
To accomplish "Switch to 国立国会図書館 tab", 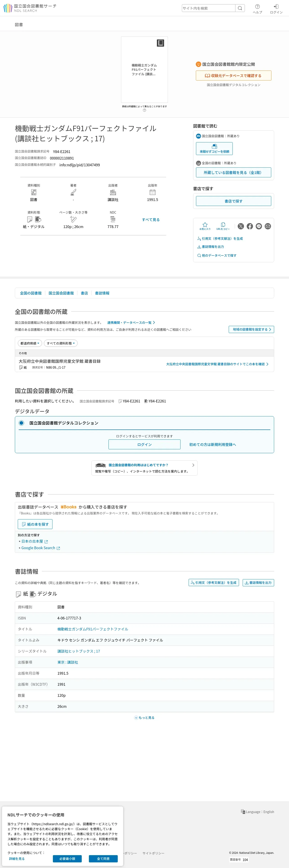I will click(x=61, y=293).
